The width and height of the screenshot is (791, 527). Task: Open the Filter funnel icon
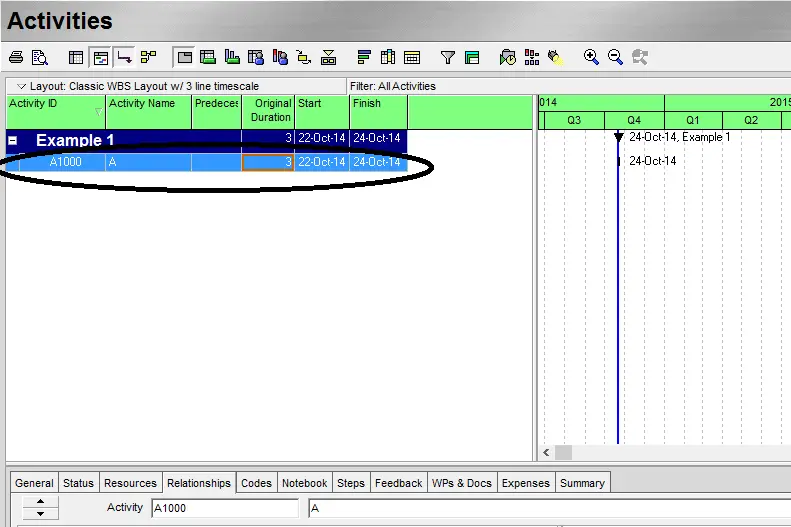click(x=447, y=57)
